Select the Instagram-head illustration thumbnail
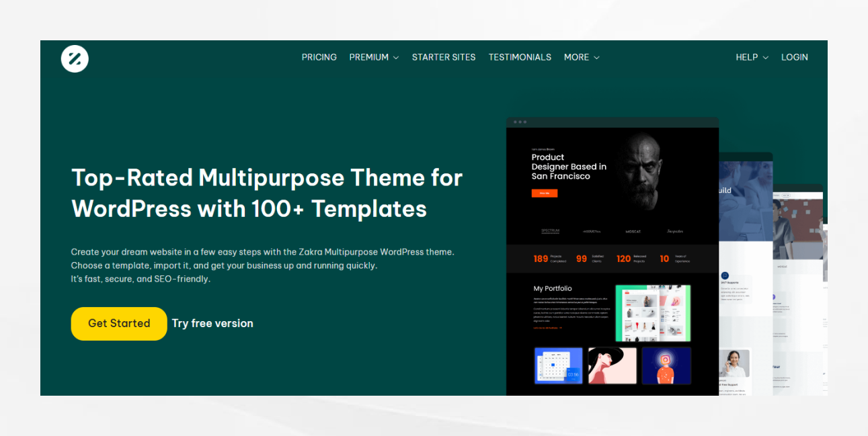 (666, 365)
